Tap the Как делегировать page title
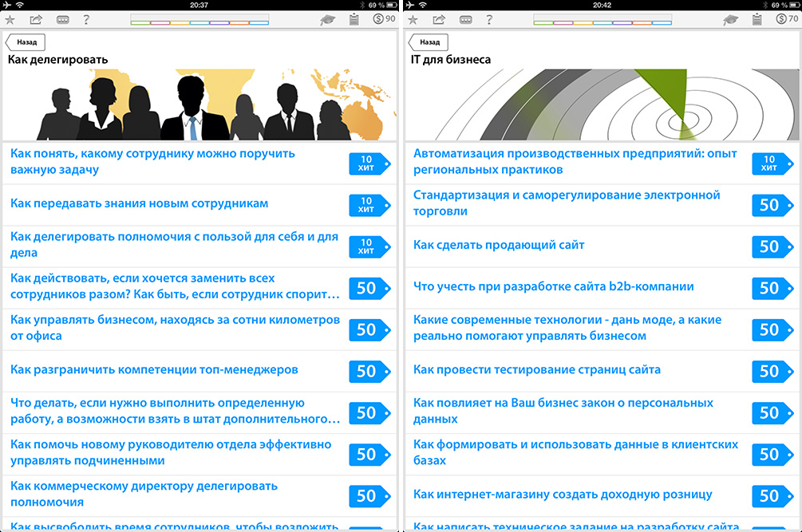 [x=57, y=59]
